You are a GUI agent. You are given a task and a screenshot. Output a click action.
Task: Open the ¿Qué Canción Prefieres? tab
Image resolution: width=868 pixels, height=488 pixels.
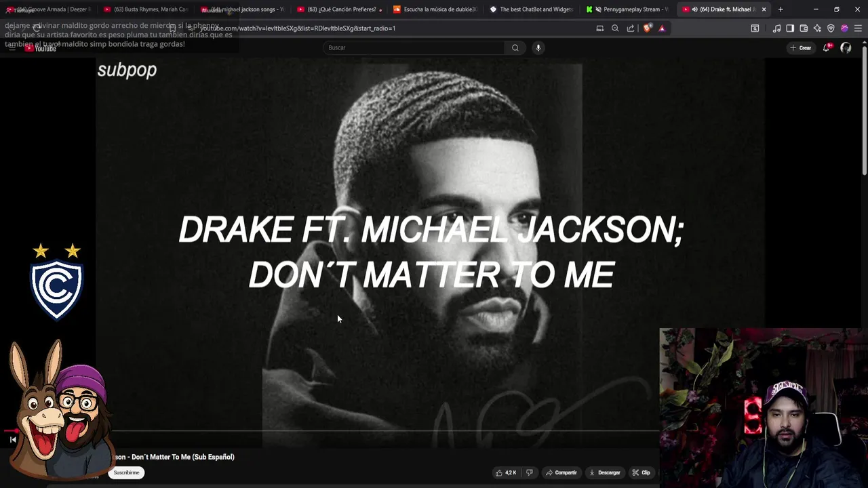[341, 9]
